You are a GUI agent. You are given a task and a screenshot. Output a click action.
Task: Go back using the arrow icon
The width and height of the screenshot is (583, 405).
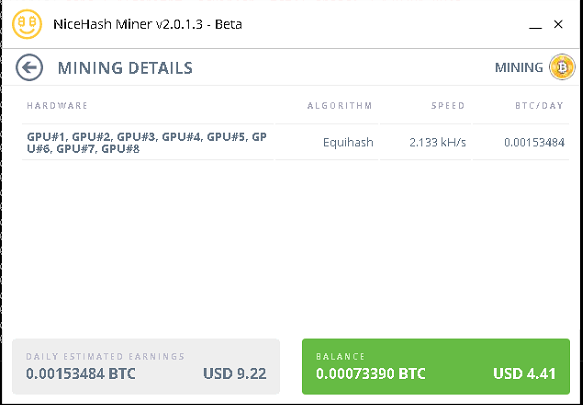coord(29,67)
